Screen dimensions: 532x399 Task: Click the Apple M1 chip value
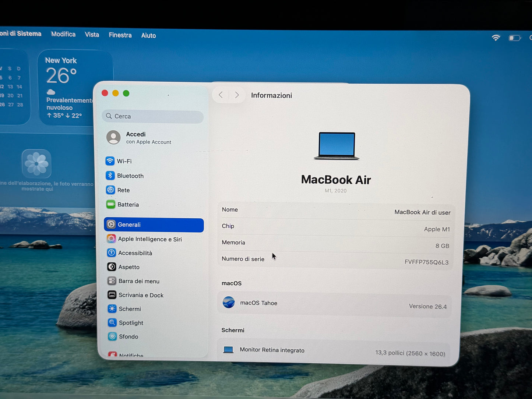point(437,229)
